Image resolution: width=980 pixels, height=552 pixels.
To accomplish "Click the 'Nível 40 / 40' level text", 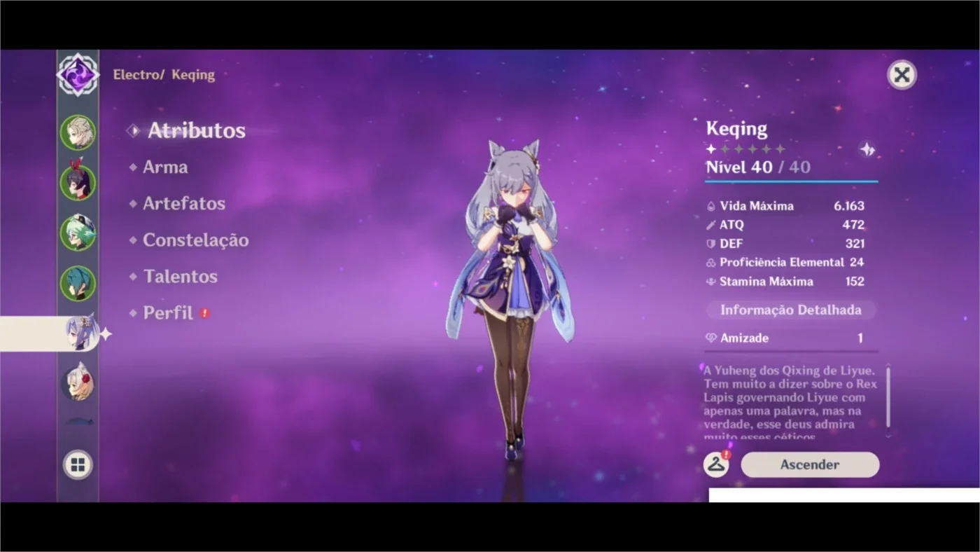I will pos(758,167).
